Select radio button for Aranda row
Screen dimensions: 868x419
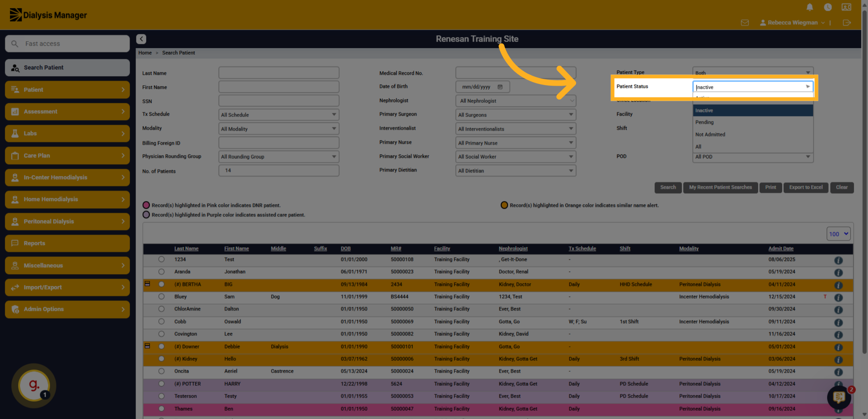[161, 272]
